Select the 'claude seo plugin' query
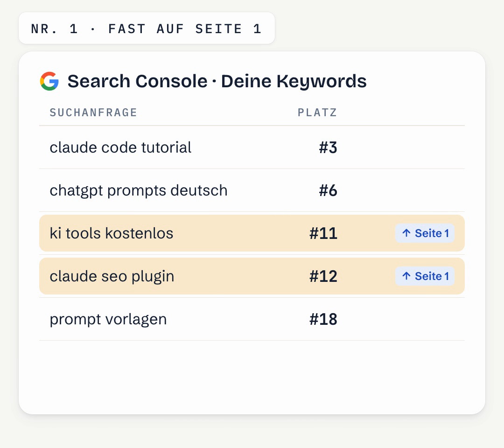Viewport: 504px width, 448px height. (112, 276)
